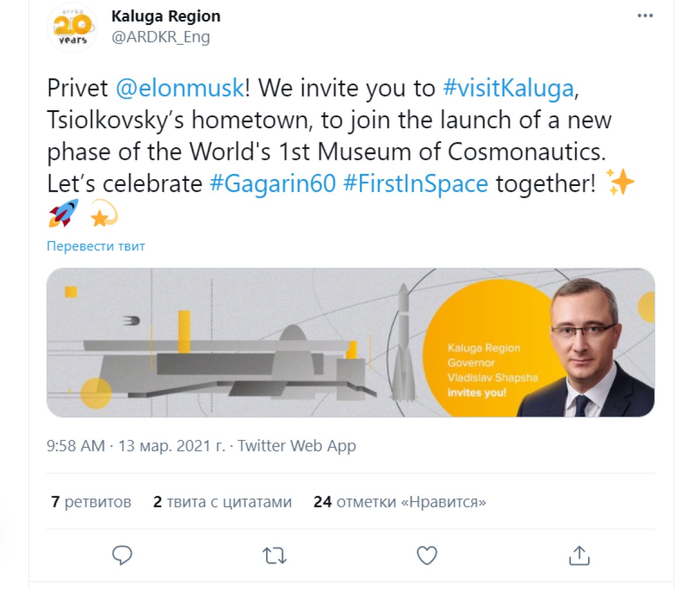This screenshot has height=589, width=700.
Task: Click the Twitter Web App source label
Action: [297, 446]
